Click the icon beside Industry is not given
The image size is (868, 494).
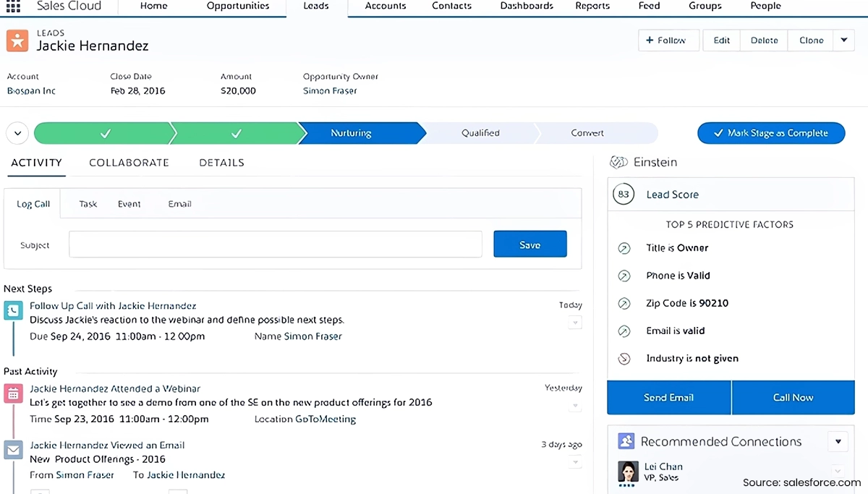(624, 358)
